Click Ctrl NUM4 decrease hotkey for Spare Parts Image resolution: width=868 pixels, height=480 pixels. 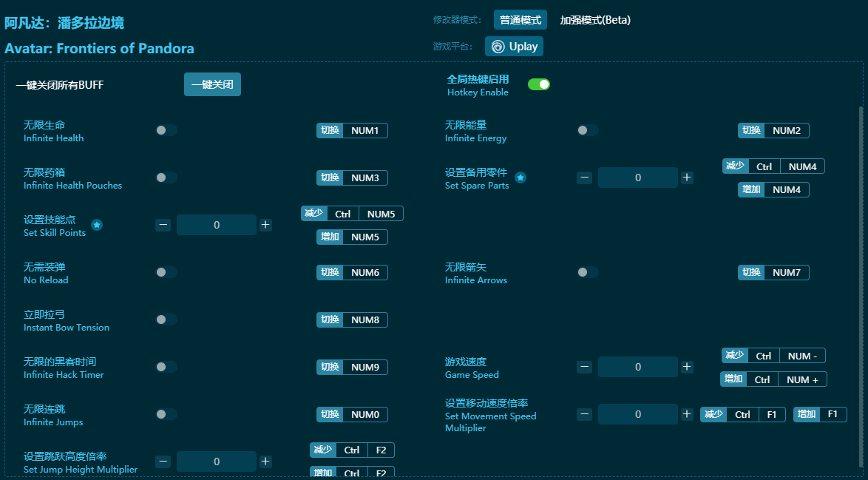(x=773, y=166)
